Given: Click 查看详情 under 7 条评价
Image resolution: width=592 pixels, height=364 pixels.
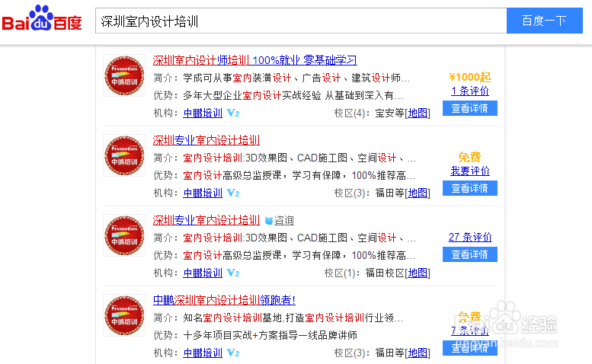Looking at the screenshot, I should coord(470,348).
